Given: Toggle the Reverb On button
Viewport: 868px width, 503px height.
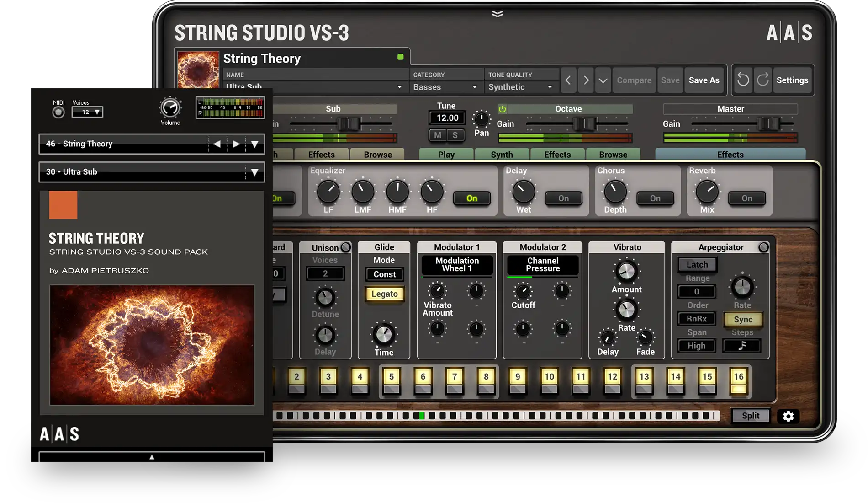Looking at the screenshot, I should pyautogui.click(x=747, y=198).
